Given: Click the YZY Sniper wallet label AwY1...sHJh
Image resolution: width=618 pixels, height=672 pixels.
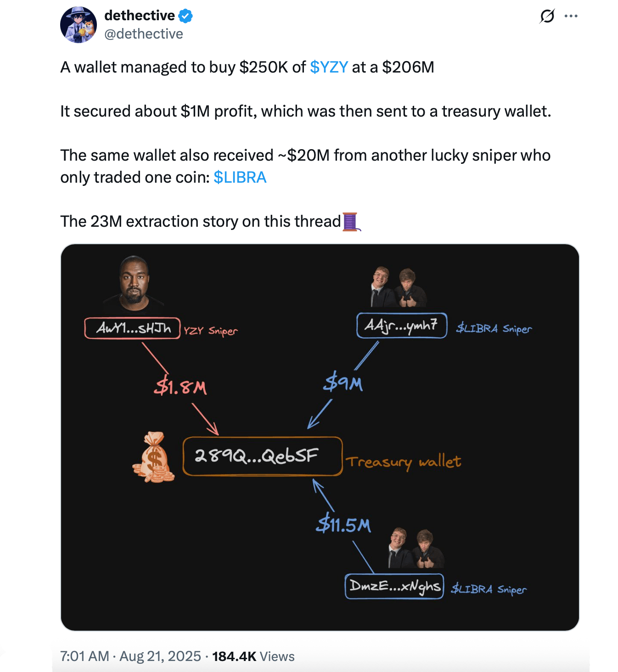Looking at the screenshot, I should [x=132, y=329].
